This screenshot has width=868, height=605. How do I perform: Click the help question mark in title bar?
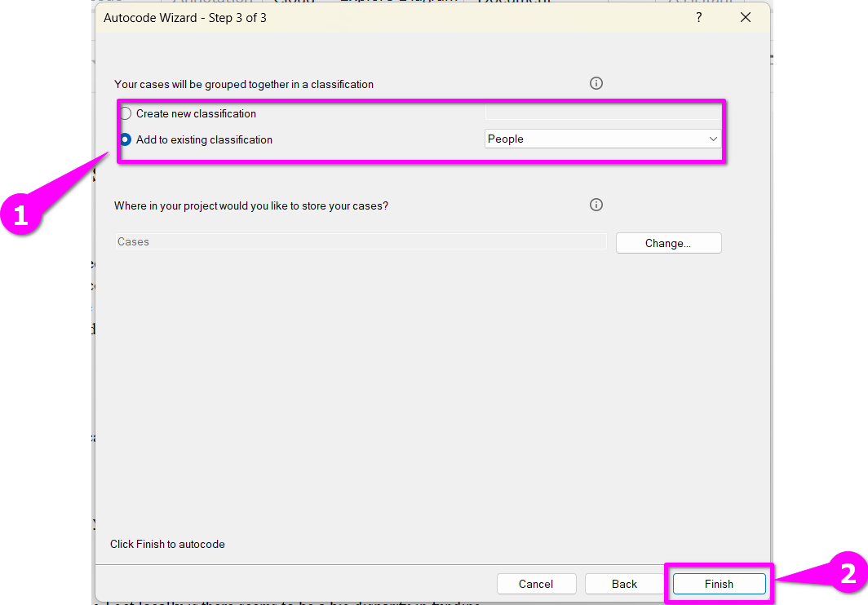coord(698,17)
